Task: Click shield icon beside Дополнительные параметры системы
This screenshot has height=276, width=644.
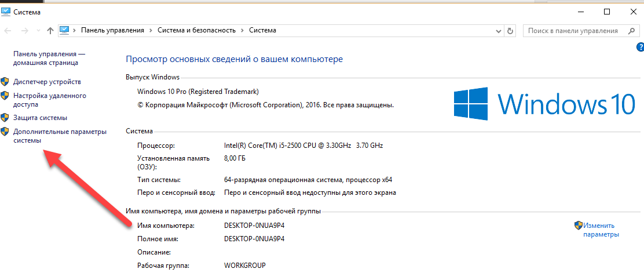Action: click(x=5, y=132)
